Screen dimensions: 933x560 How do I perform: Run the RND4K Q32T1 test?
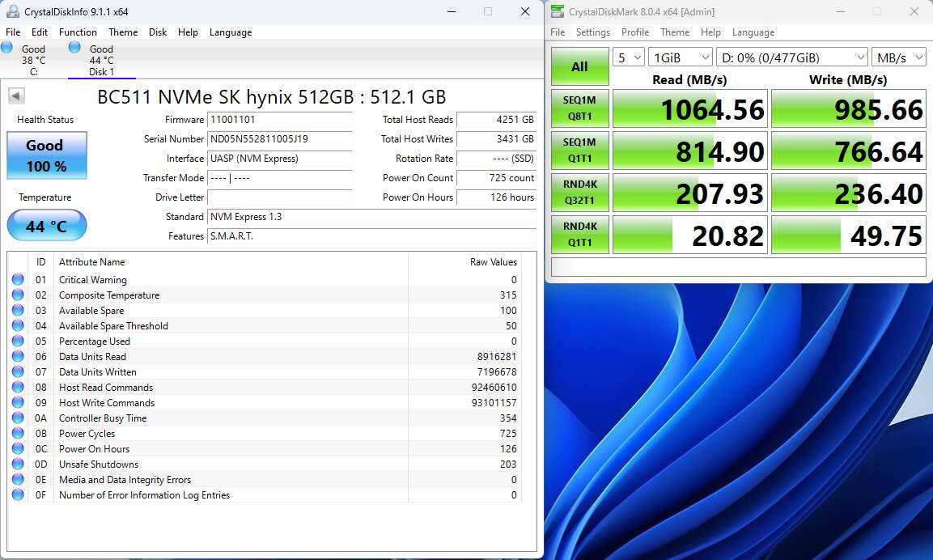(579, 193)
